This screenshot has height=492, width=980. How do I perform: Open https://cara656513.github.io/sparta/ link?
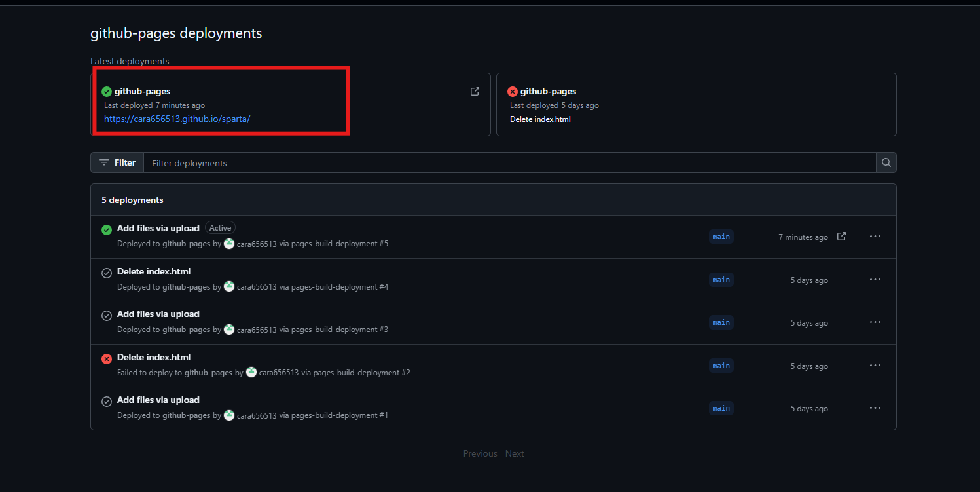[177, 119]
